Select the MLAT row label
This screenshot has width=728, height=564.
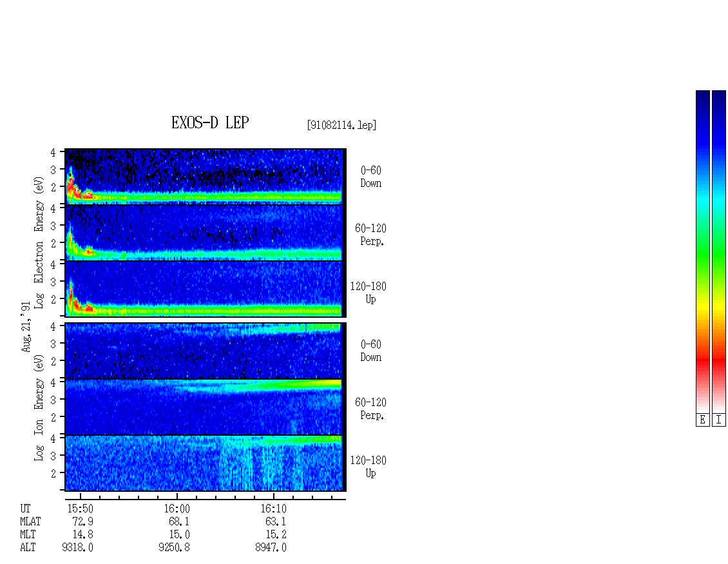coord(30,521)
